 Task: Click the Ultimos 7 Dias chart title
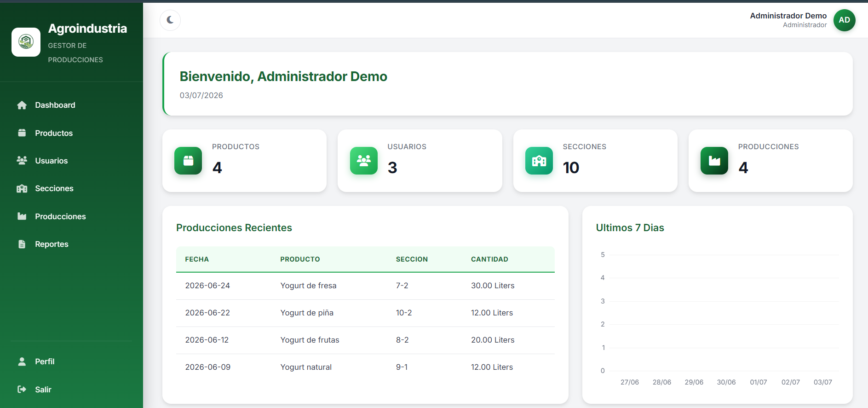[x=630, y=227]
